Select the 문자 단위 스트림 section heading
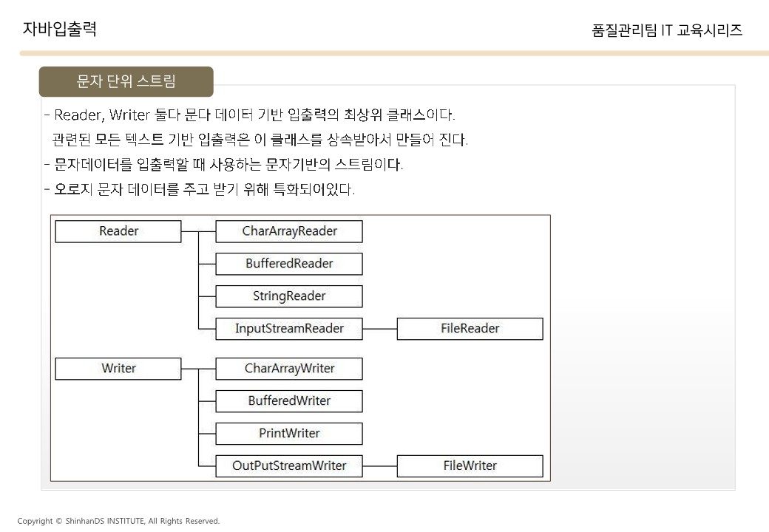The image size is (769, 532). click(126, 81)
